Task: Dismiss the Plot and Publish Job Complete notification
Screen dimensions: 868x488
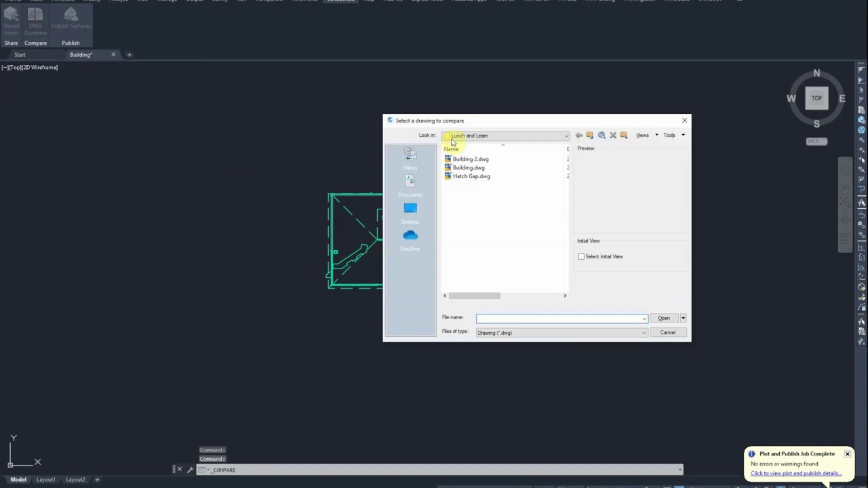Action: click(x=847, y=454)
